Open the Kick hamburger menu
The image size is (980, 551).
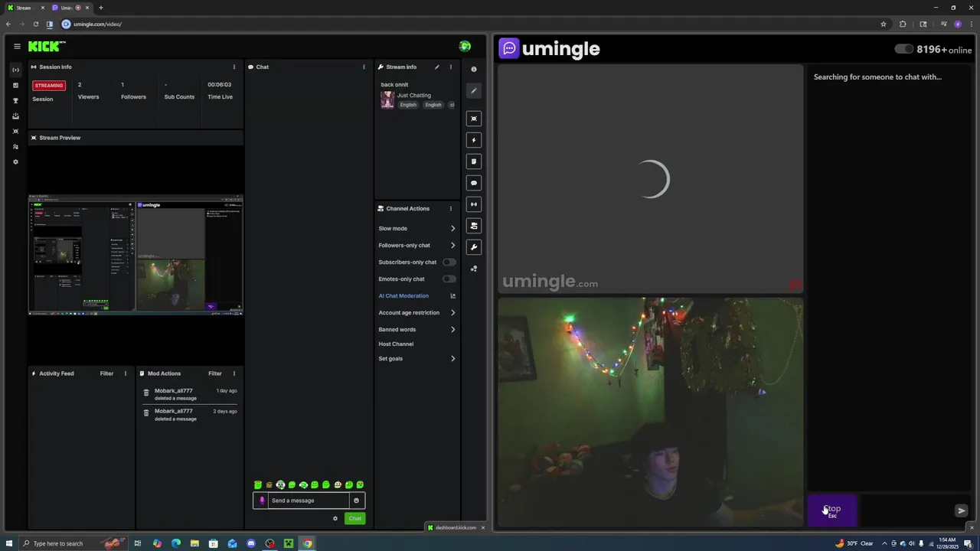pos(17,47)
